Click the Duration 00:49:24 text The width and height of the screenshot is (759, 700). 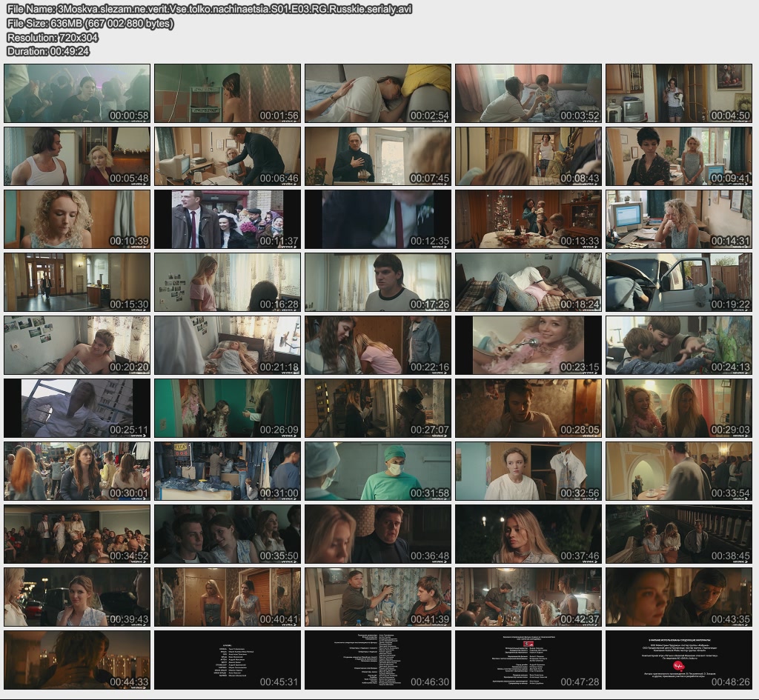click(x=48, y=51)
